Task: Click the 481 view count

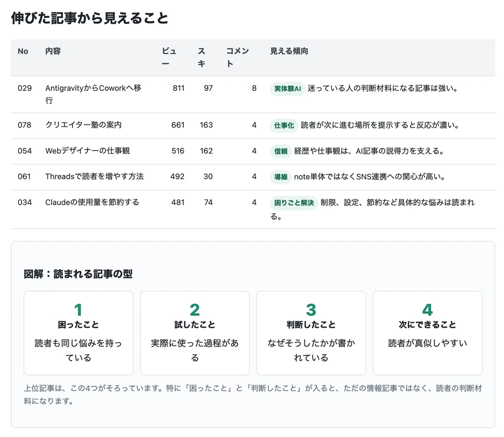Action: click(x=178, y=202)
